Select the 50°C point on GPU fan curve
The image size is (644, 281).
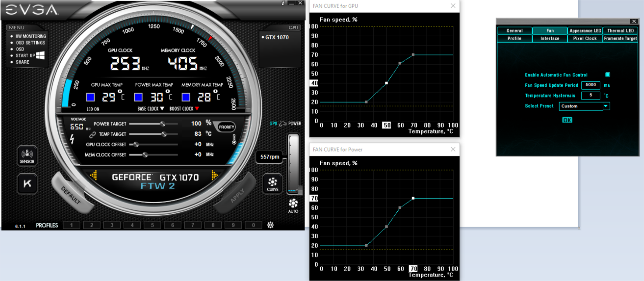pyautogui.click(x=386, y=83)
